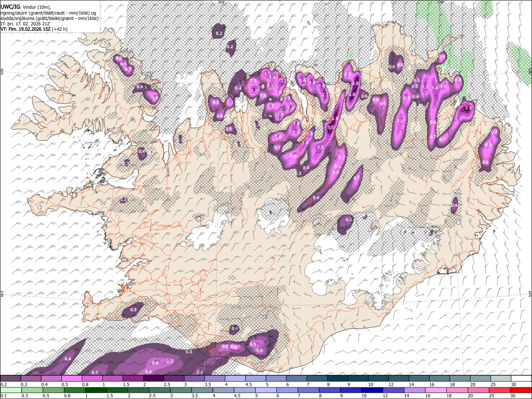This screenshot has width=532, height=399.
Task: Click the 'Vindur (10m)' header text
Action: 37,6
